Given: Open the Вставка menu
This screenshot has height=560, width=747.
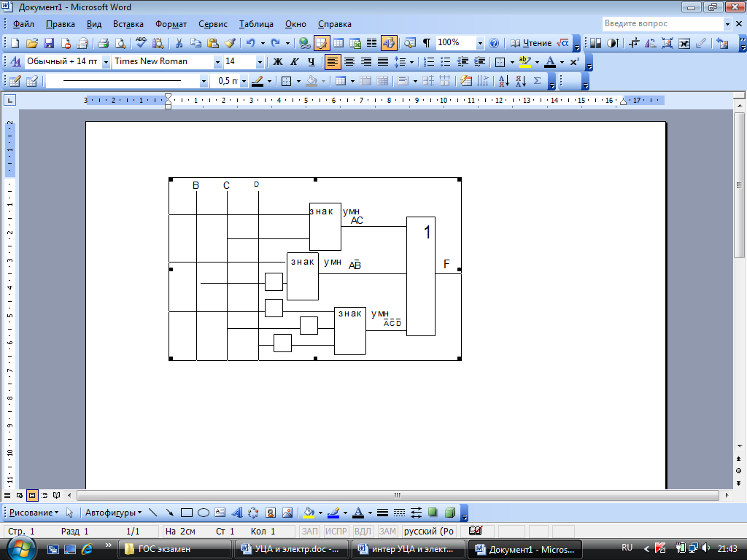Looking at the screenshot, I should [x=128, y=24].
